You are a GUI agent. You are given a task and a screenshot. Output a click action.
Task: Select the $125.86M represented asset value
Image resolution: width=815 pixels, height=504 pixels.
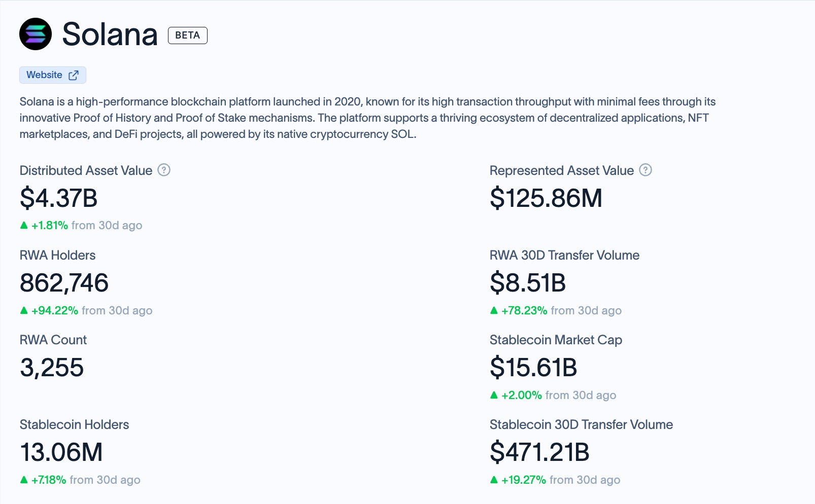[x=546, y=198]
